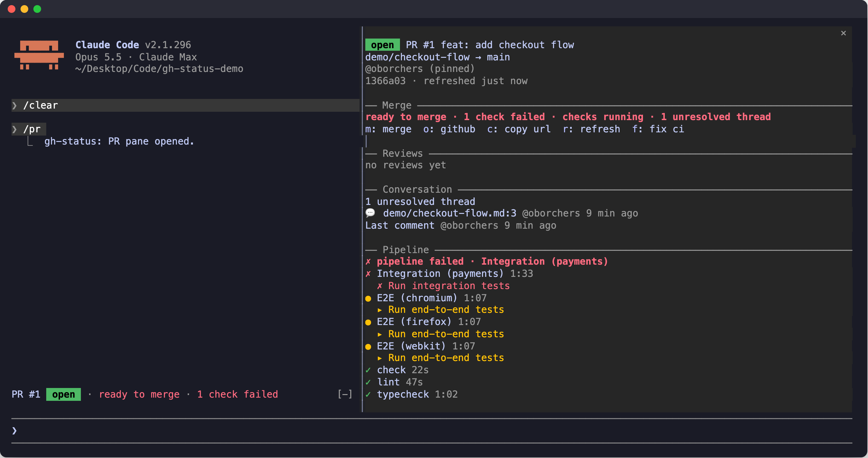Click '1 unresolved thread' under Conversation
868x458 pixels.
click(x=420, y=202)
